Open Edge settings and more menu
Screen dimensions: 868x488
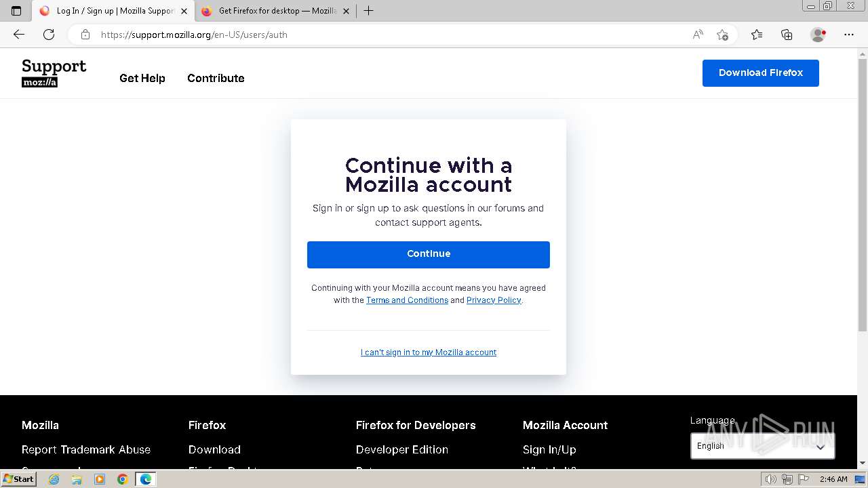[x=849, y=35]
